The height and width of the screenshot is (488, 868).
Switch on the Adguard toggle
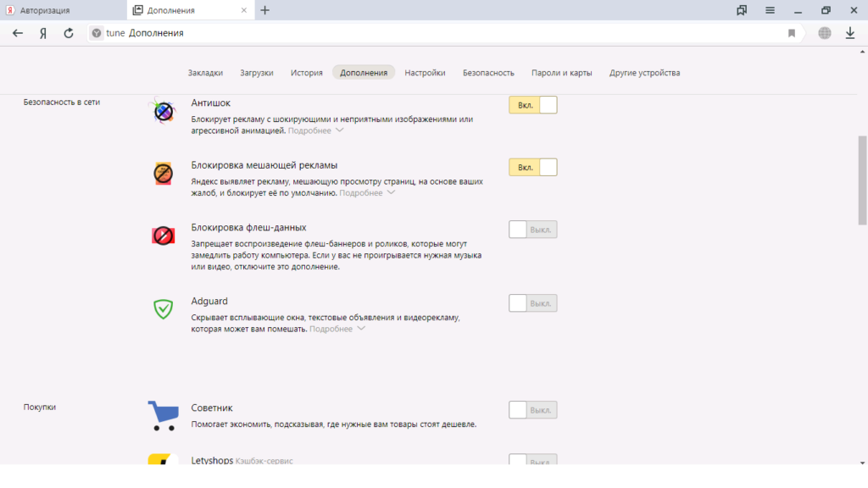pyautogui.click(x=532, y=303)
